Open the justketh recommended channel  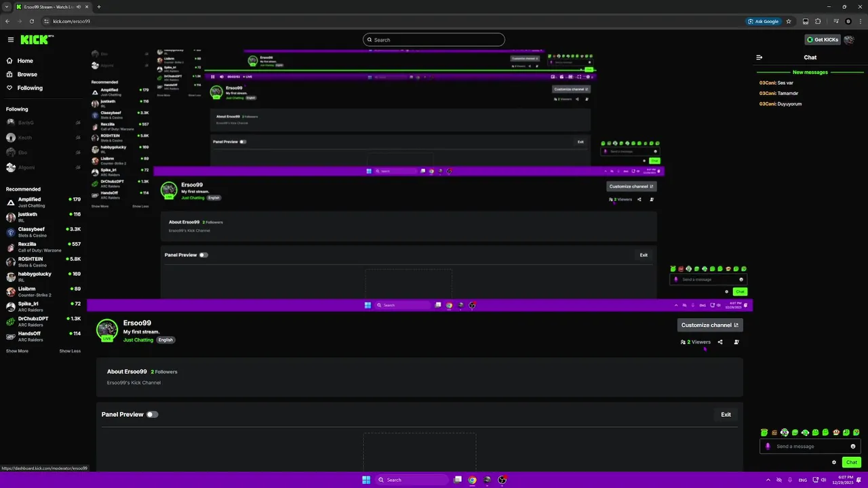[43, 217]
